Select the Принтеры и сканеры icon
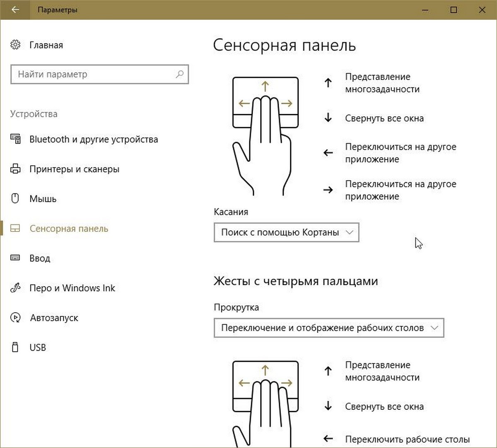 click(x=15, y=169)
